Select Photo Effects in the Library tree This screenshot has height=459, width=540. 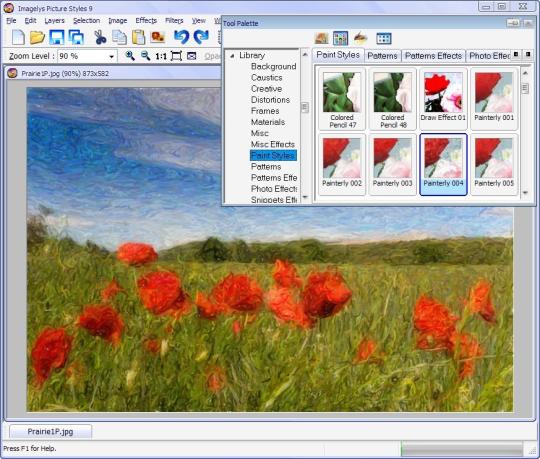(x=274, y=189)
